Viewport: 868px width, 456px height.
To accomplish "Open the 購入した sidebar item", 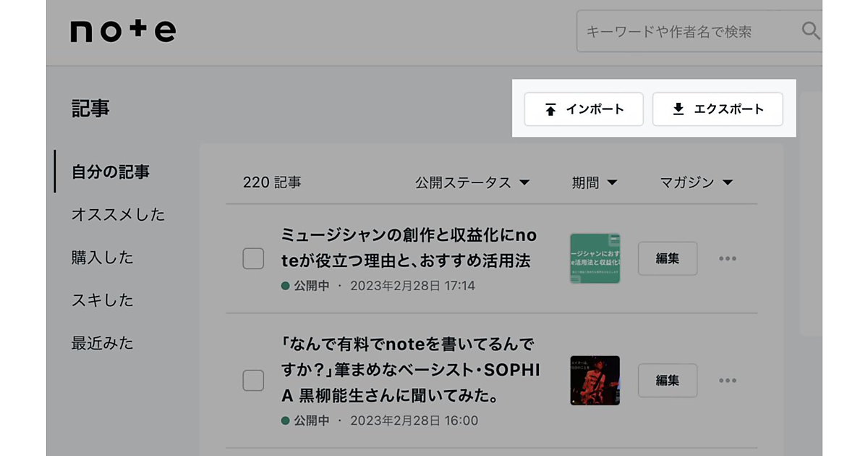I will (102, 257).
